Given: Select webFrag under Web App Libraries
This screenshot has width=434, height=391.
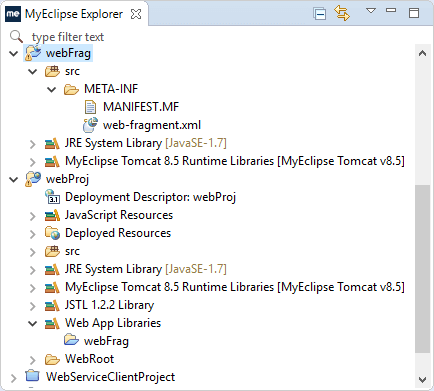Looking at the screenshot, I should (x=106, y=341).
